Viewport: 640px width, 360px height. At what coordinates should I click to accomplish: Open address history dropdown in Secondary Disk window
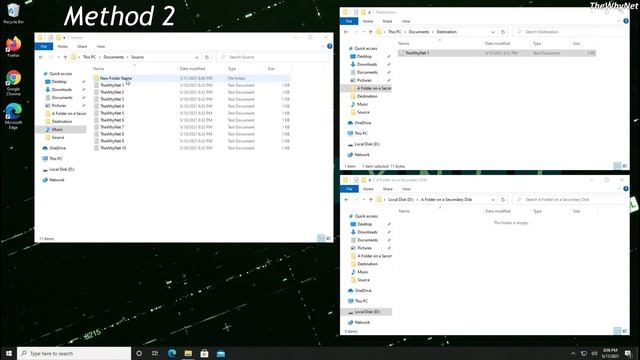pyautogui.click(x=493, y=200)
